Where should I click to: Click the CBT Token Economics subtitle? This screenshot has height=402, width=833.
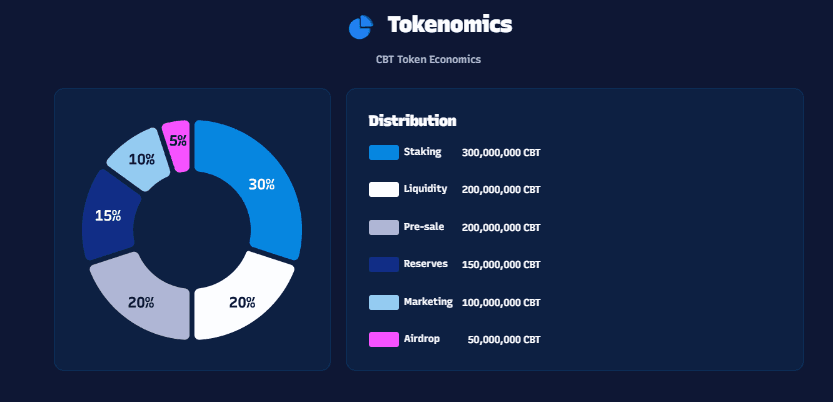coord(428,59)
